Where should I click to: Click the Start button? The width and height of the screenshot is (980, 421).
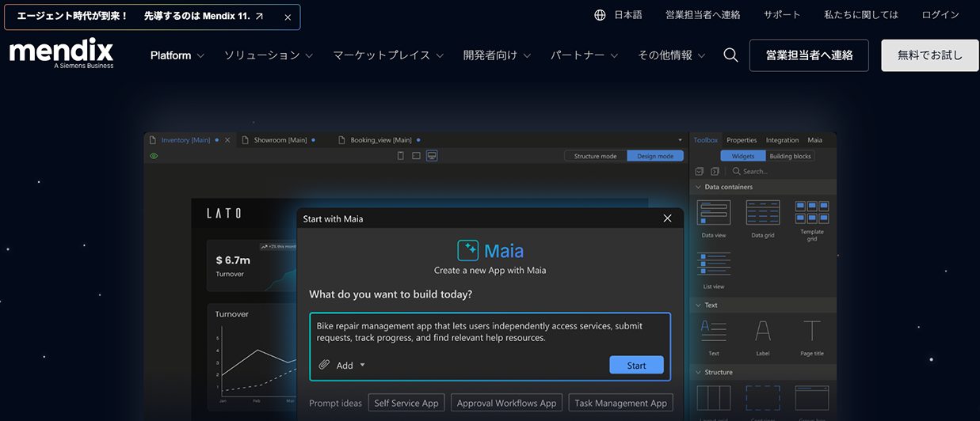click(636, 365)
